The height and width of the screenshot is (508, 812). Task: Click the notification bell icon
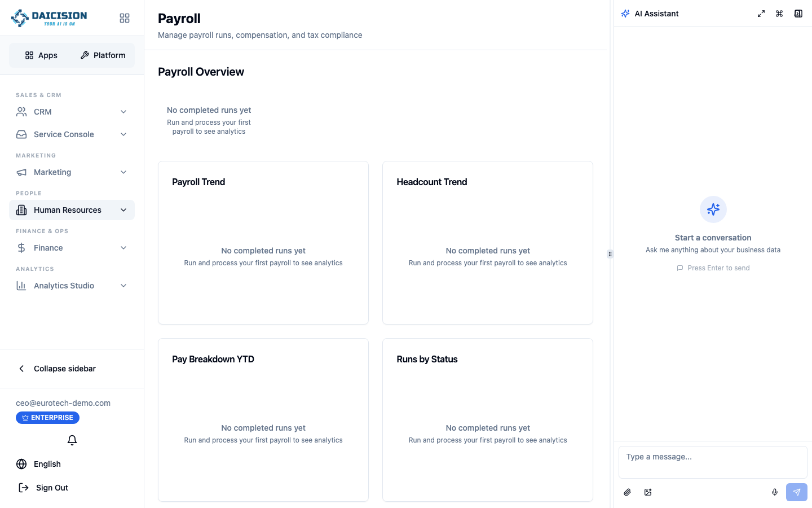[72, 440]
